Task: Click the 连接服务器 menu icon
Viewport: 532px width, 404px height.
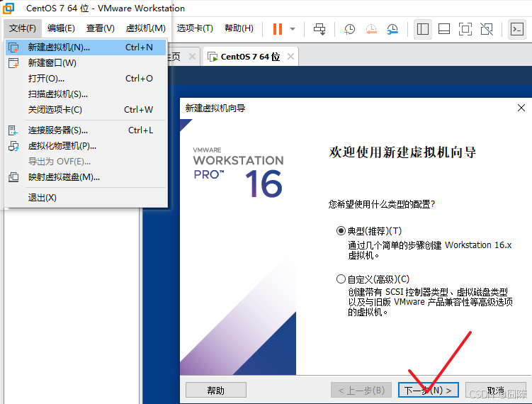Action: [x=13, y=130]
